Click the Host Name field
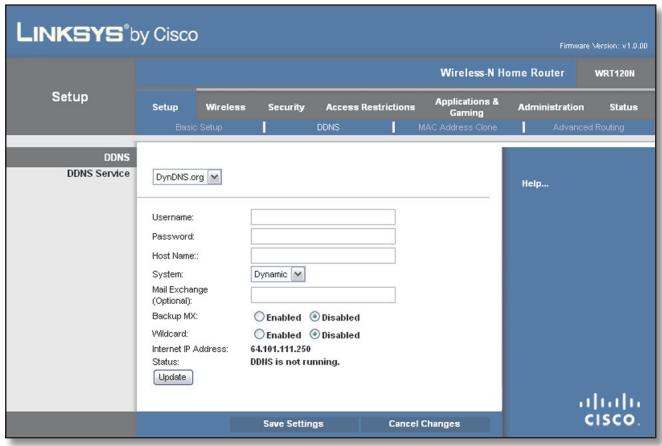The image size is (662, 446). [x=323, y=256]
